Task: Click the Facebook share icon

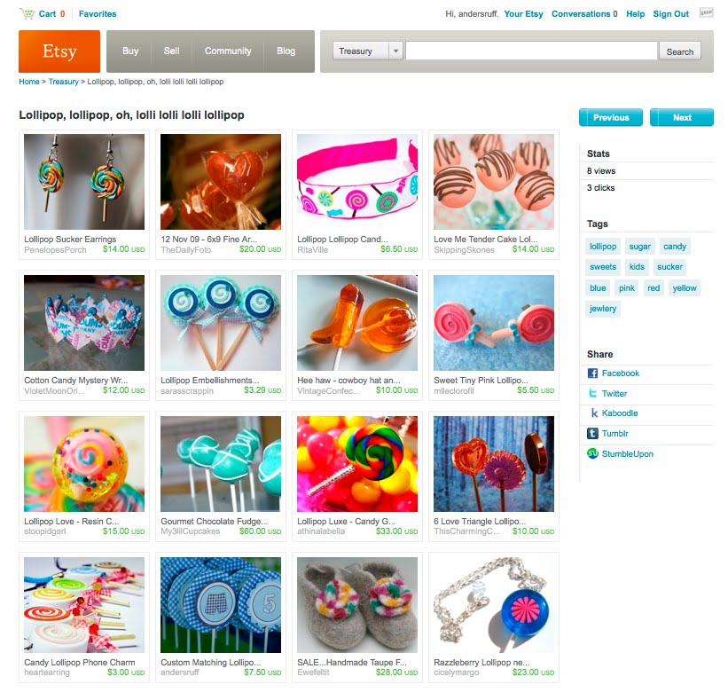Action: (592, 373)
